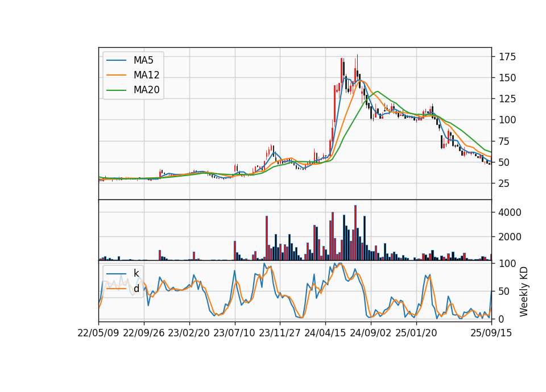Click the orange MA12 legend line sample
This screenshot has width=546, height=392.
116,75
